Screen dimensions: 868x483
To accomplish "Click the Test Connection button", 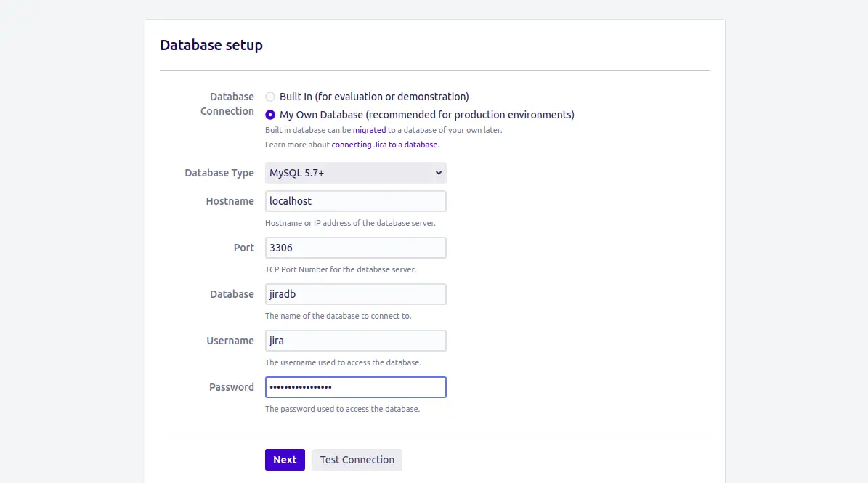I will [357, 460].
